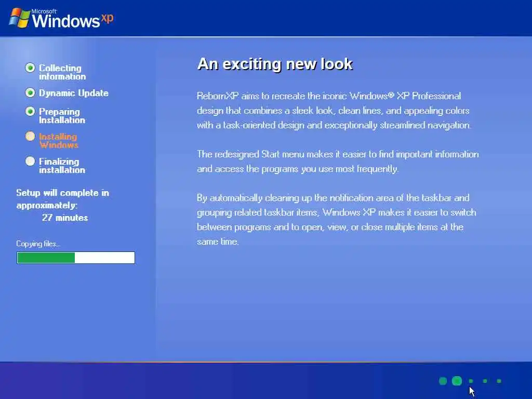532x399 pixels.
Task: Click the Copying files status text
Action: tap(38, 244)
